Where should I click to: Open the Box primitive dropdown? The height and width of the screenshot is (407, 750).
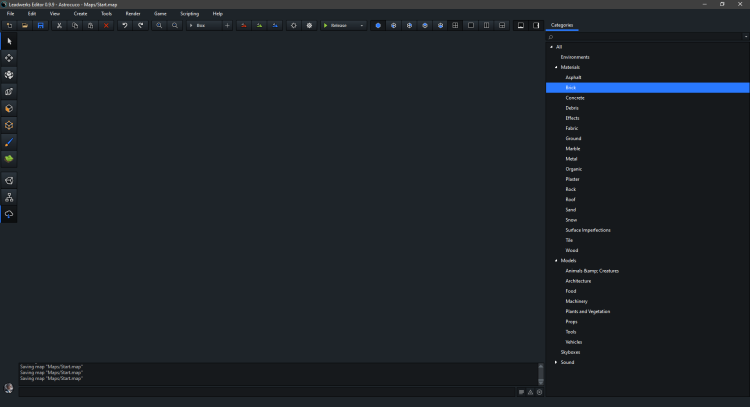[203, 25]
